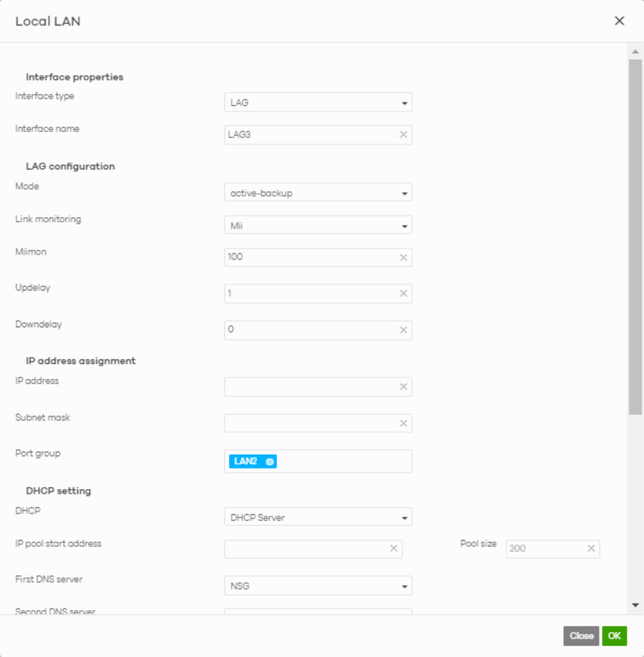Clear the Updelay value
The width and height of the screenshot is (644, 657).
coord(403,293)
